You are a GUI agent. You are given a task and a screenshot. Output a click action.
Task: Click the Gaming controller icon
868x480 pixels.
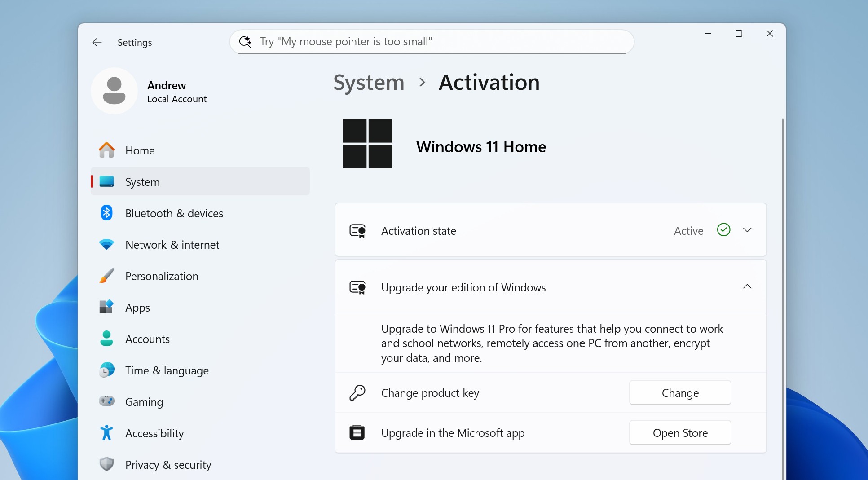click(x=106, y=401)
